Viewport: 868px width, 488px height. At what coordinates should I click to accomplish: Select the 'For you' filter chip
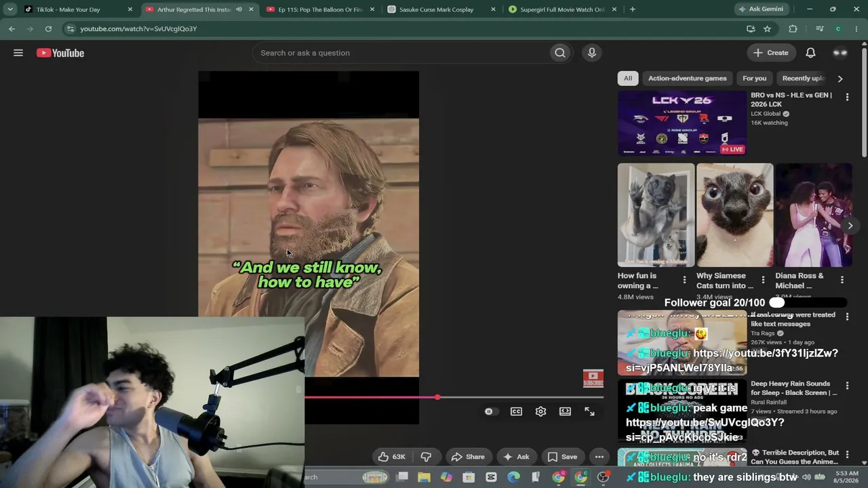coord(754,79)
